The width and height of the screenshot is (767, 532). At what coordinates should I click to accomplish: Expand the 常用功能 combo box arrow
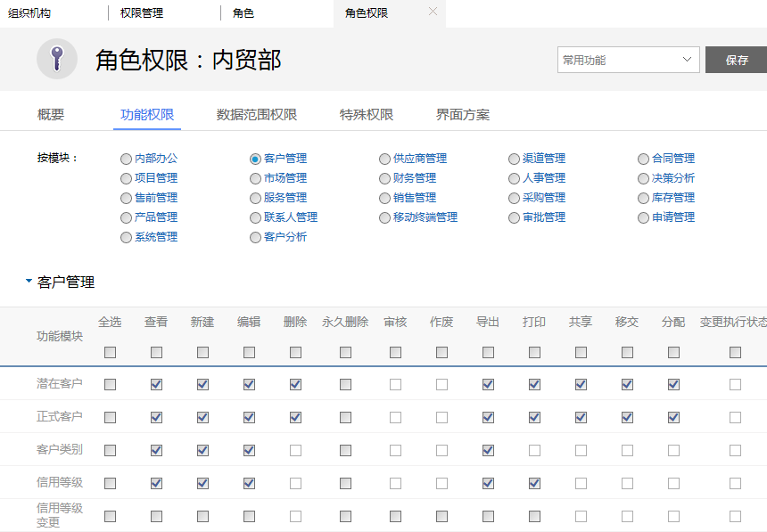(687, 60)
